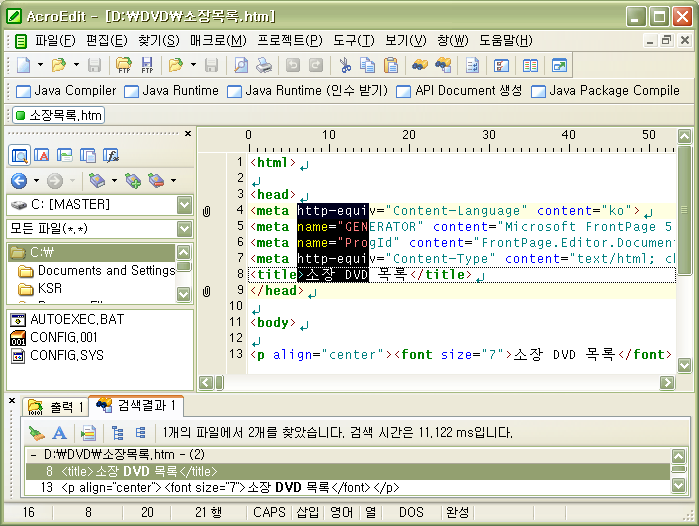
Task: Open the back arrow history dropdown
Action: [37, 181]
